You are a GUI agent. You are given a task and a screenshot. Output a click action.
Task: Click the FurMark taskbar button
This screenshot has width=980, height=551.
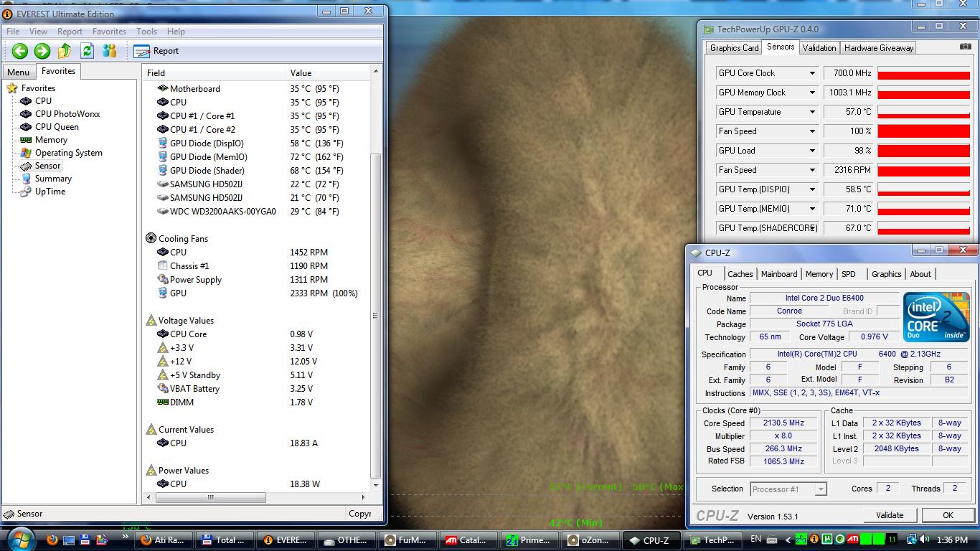coord(409,540)
